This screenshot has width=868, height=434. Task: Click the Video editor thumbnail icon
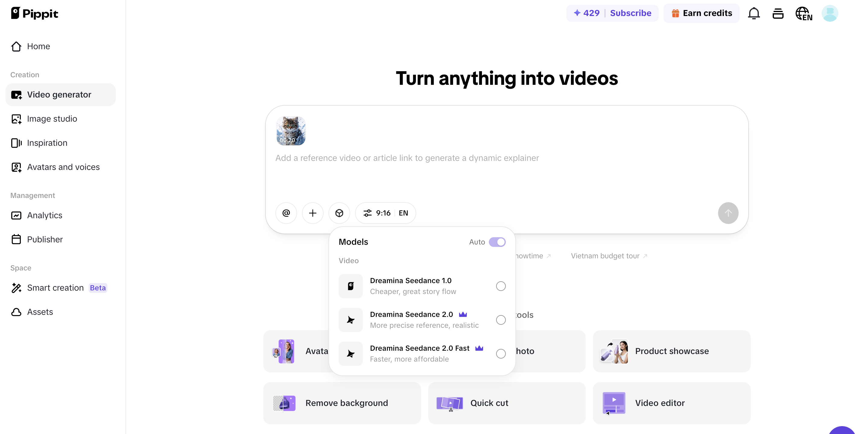pyautogui.click(x=614, y=403)
